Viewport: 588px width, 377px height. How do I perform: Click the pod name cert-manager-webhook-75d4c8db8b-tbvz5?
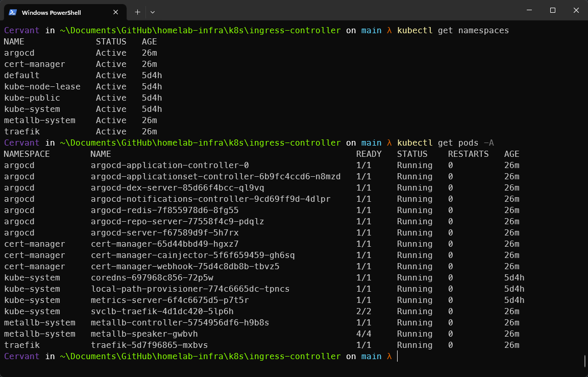[x=185, y=267]
